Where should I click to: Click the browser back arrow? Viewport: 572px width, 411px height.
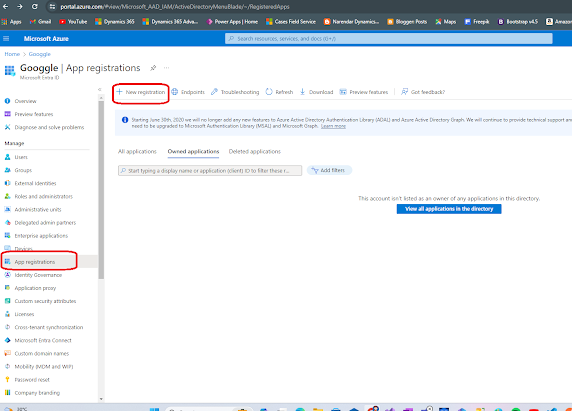5,7
